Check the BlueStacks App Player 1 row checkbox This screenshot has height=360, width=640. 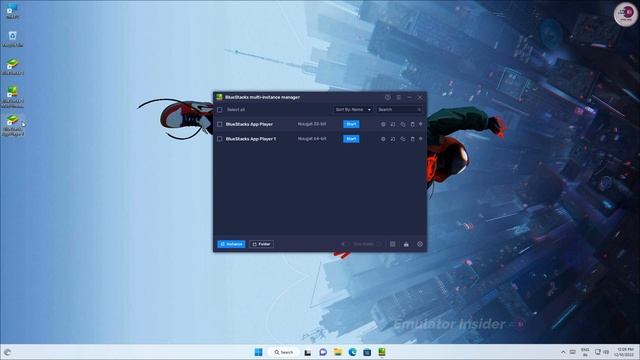(x=220, y=139)
